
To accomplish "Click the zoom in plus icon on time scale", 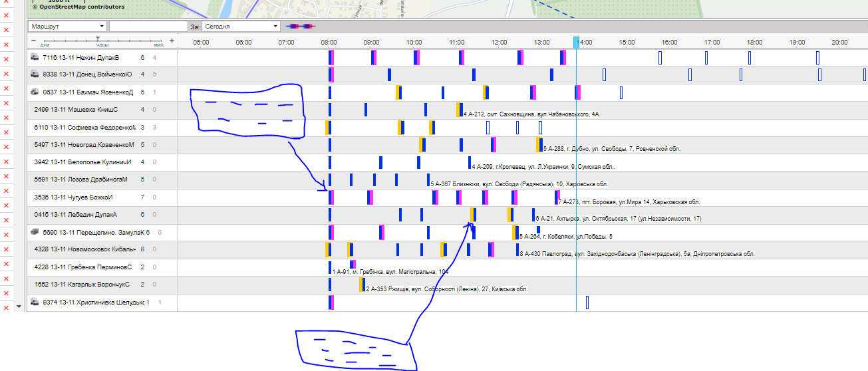I will [x=172, y=41].
